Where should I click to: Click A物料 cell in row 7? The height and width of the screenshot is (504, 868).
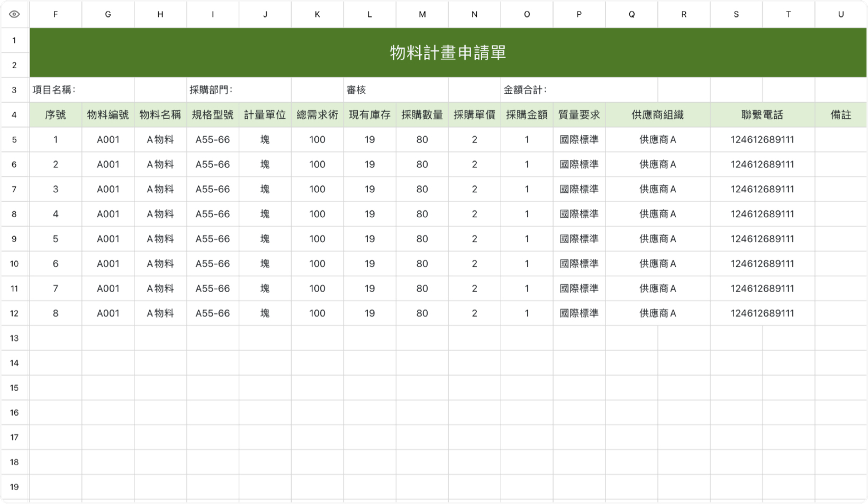[160, 190]
